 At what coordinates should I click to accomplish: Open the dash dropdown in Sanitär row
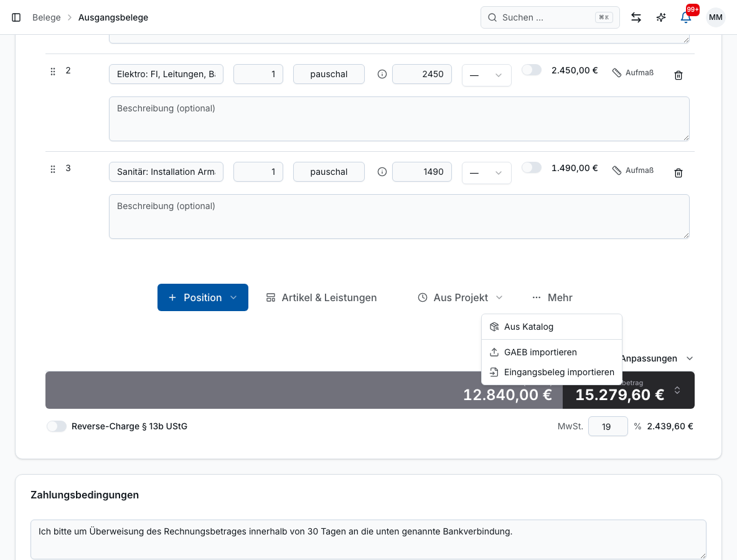click(487, 173)
